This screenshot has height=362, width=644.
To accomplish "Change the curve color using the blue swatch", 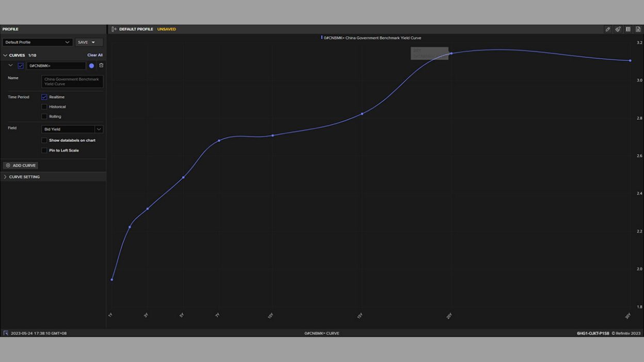I will tap(91, 65).
